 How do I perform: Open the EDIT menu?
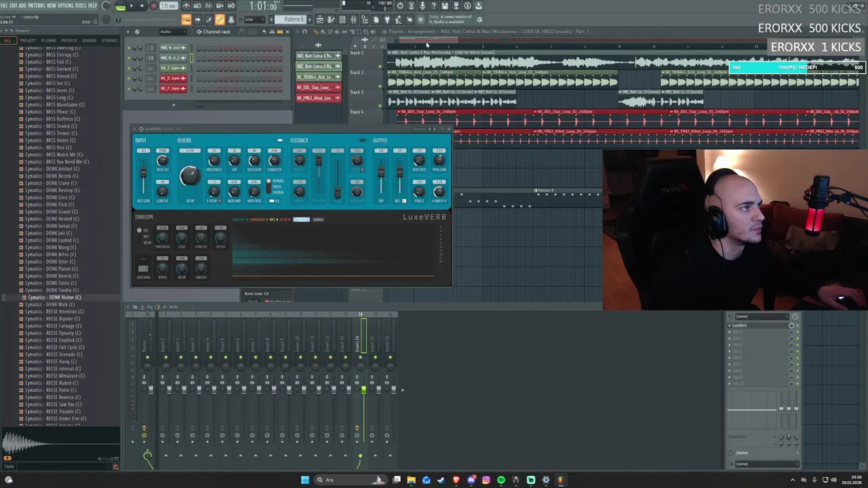coord(14,5)
